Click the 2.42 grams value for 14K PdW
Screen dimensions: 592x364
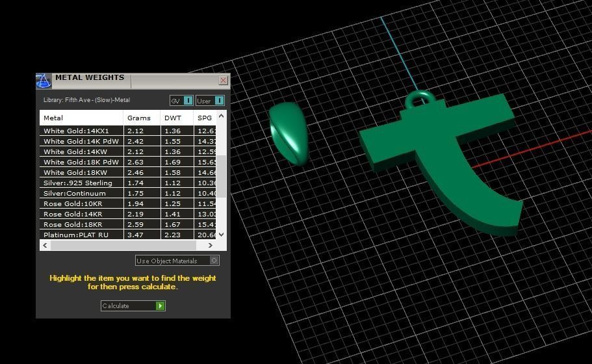coord(135,141)
